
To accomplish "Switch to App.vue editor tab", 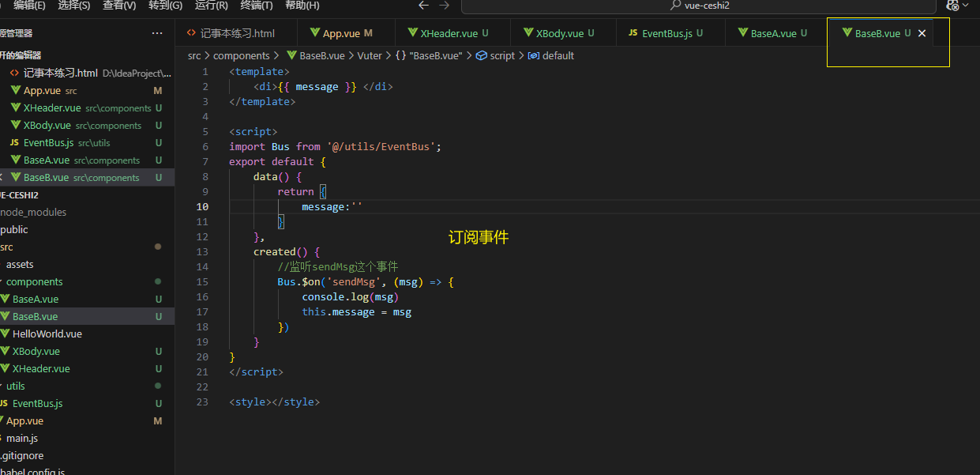I will (x=342, y=33).
